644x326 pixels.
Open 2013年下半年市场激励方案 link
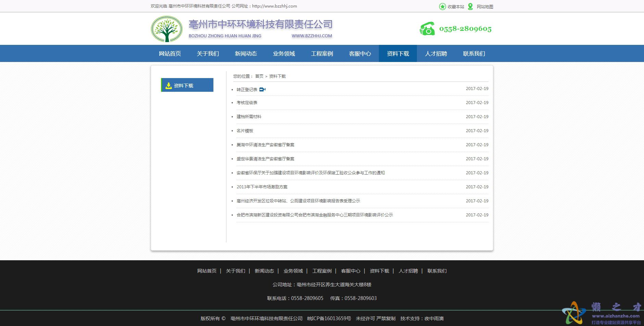(262, 187)
